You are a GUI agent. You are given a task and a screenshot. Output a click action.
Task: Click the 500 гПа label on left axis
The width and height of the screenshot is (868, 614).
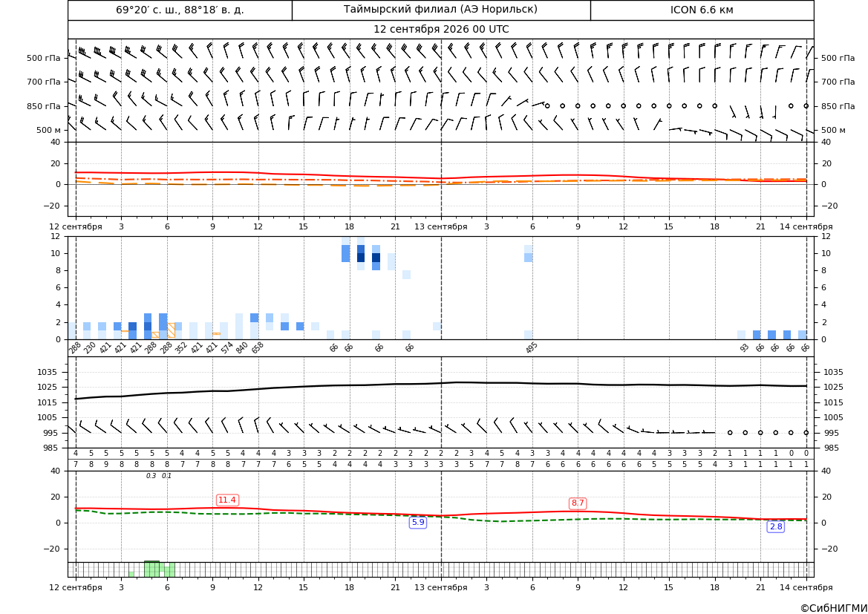pos(43,58)
